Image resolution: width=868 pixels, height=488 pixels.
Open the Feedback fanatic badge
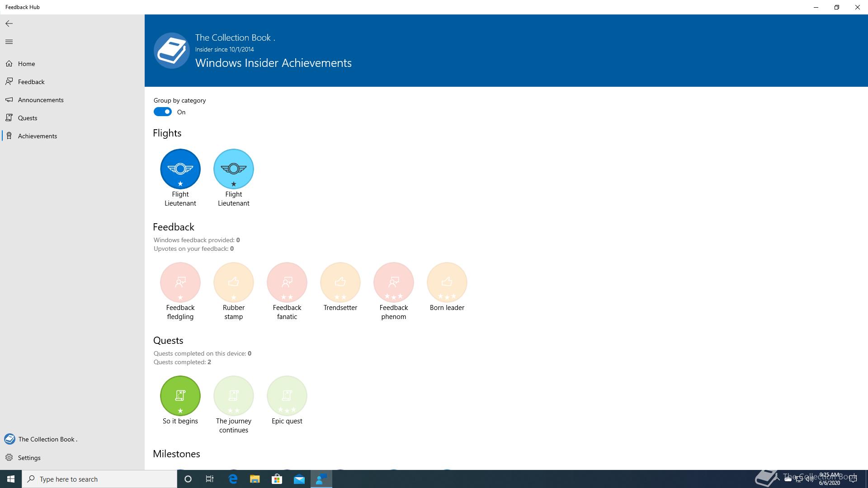tap(287, 282)
